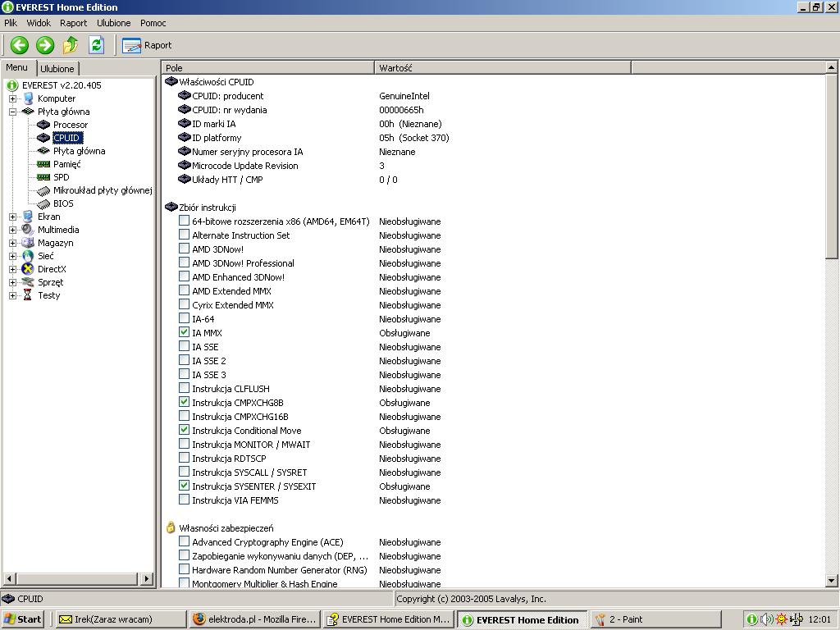Collapse the Płyta główna tree node
This screenshot has height=630, width=840.
tap(12, 112)
